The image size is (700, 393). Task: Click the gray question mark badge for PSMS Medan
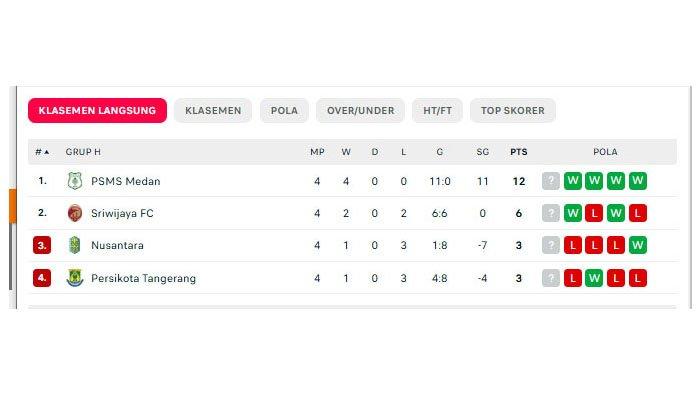coord(550,181)
